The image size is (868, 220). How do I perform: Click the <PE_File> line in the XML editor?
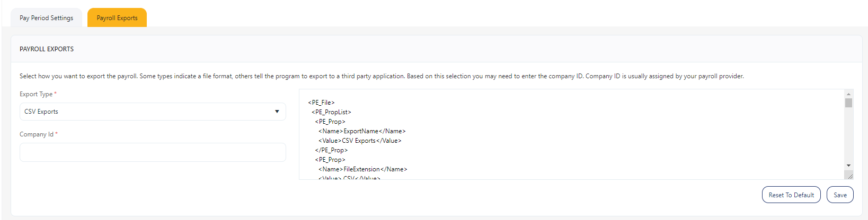[x=321, y=103]
